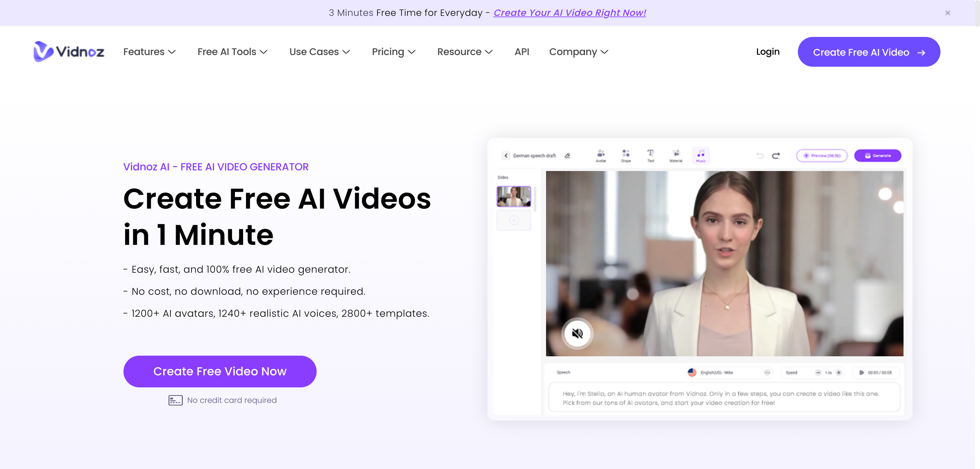Click 'No credit card required' text
The width and height of the screenshot is (980, 469).
click(x=232, y=400)
